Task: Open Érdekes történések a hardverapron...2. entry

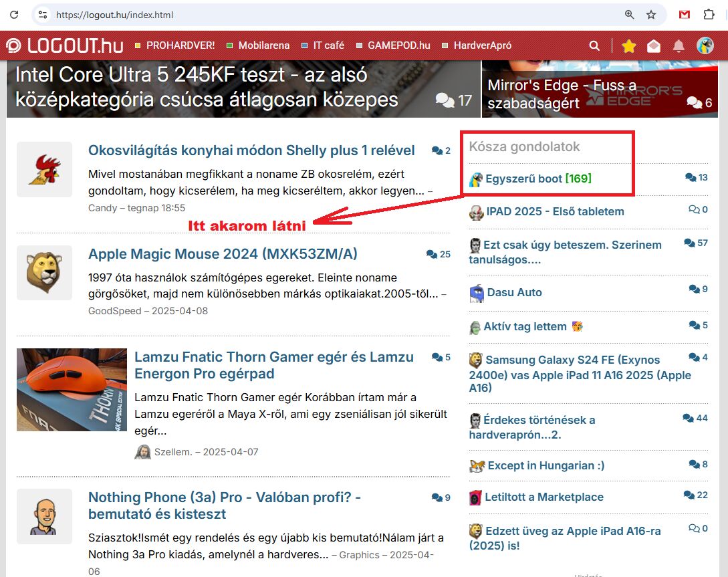Action: [x=532, y=427]
